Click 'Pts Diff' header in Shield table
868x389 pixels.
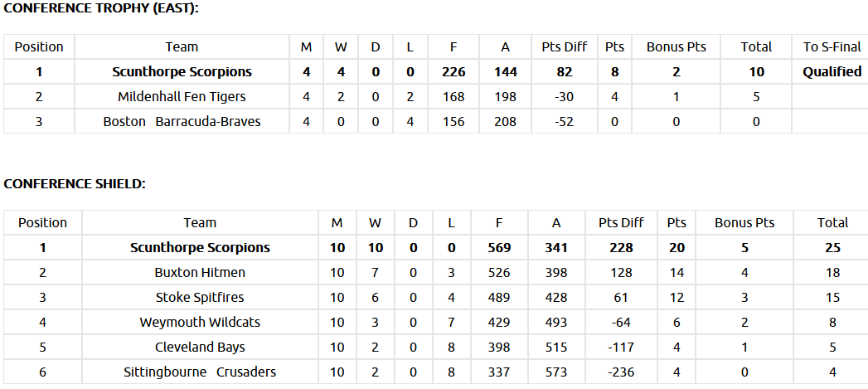(621, 222)
